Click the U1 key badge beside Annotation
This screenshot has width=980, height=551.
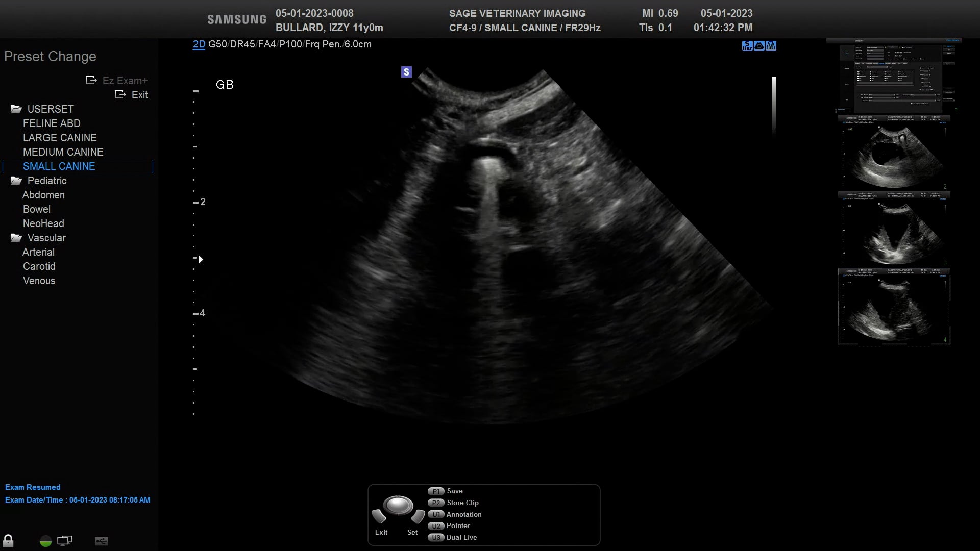(x=436, y=515)
